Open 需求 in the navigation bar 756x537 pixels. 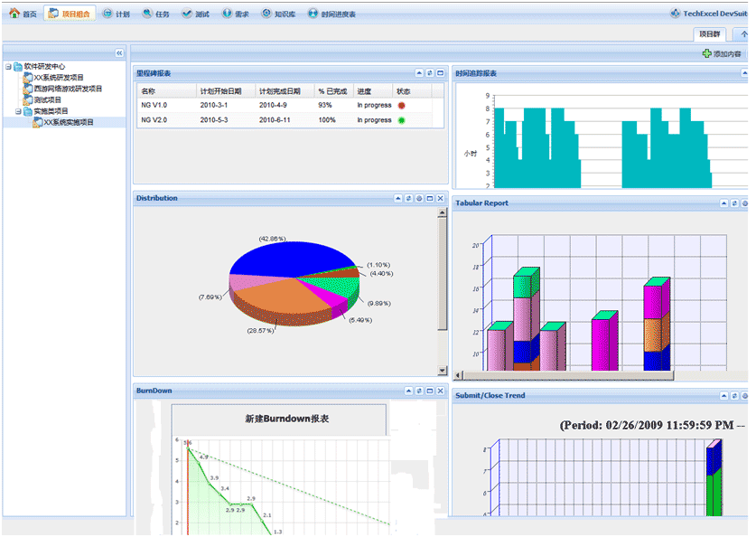tap(235, 14)
